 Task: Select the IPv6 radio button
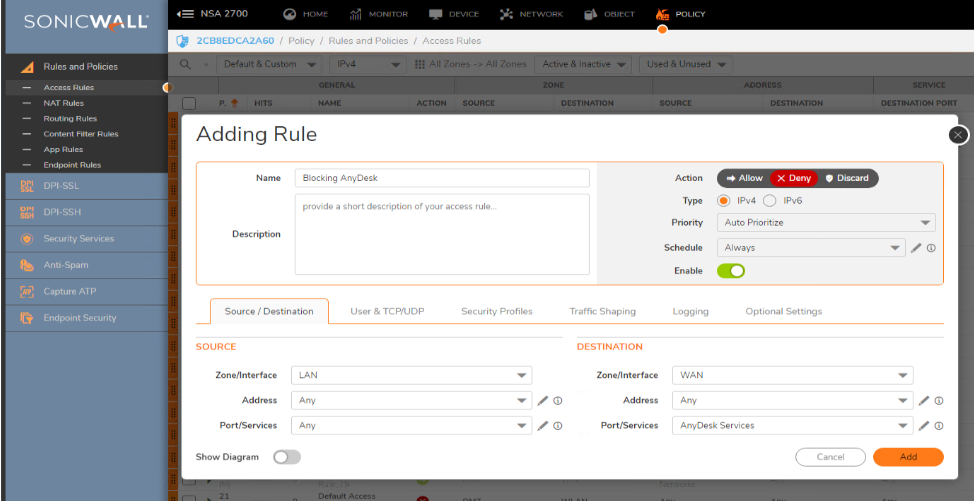[x=770, y=201]
